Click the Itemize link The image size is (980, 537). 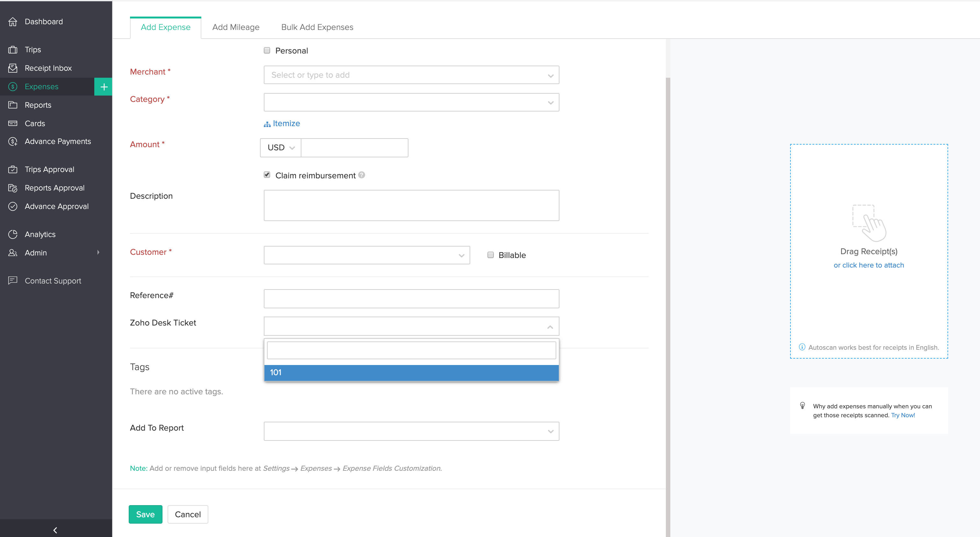point(286,123)
